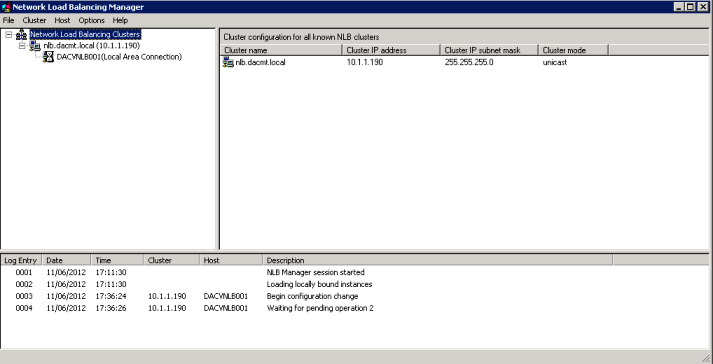Click the Time column header in log
Viewport: 713px width, 364px height.
point(117,260)
